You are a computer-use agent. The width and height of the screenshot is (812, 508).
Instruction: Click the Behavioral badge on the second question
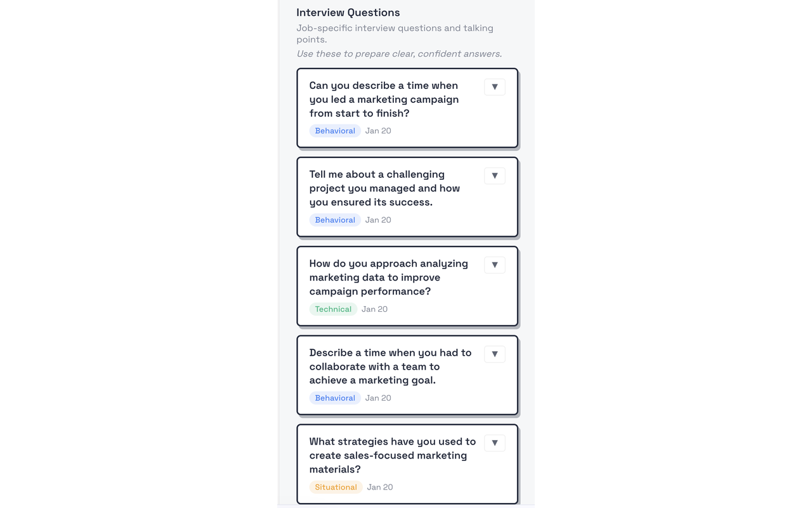pyautogui.click(x=335, y=219)
